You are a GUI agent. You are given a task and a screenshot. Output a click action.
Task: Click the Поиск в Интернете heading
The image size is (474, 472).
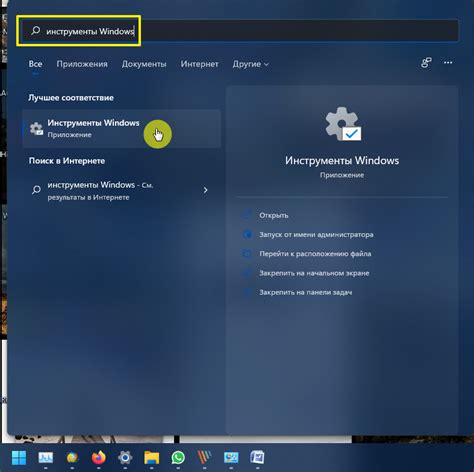(x=67, y=161)
